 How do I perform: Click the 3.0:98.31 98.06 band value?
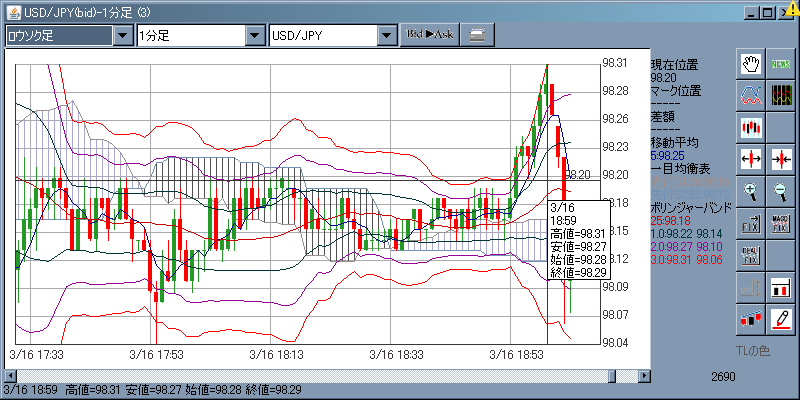point(687,260)
